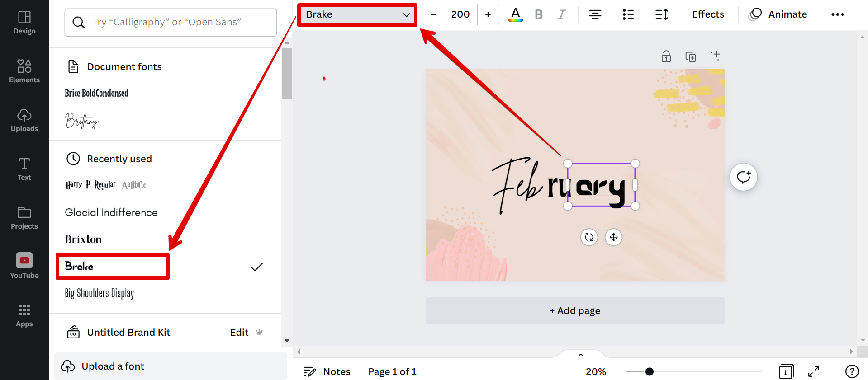Open the Projects panel
Viewport: 868px width, 380px height.
24,218
